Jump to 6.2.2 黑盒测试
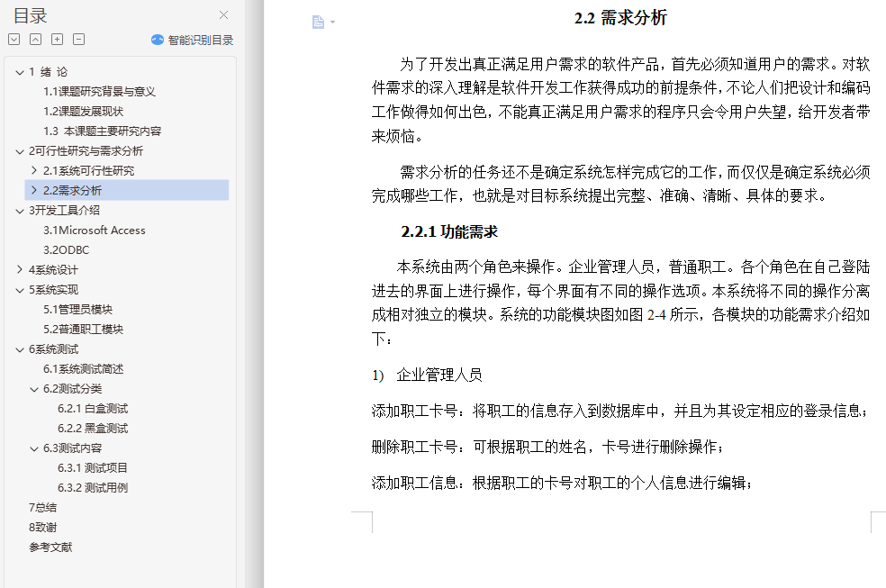 93,428
